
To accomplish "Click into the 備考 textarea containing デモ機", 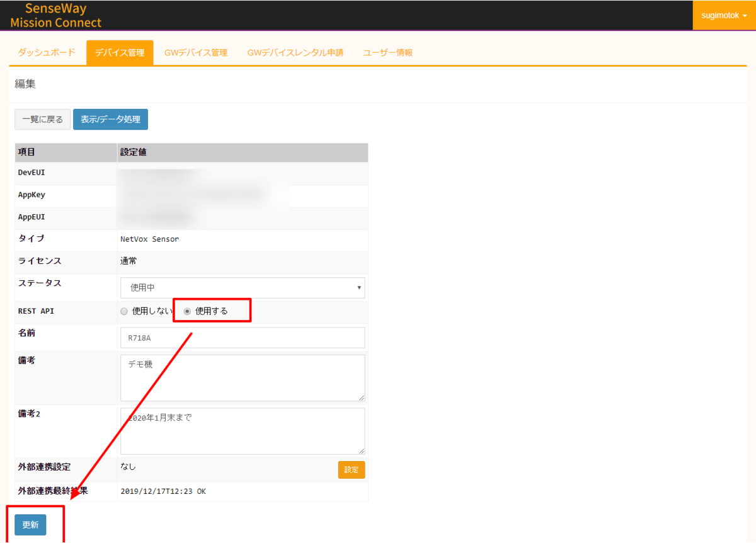I will pos(243,378).
